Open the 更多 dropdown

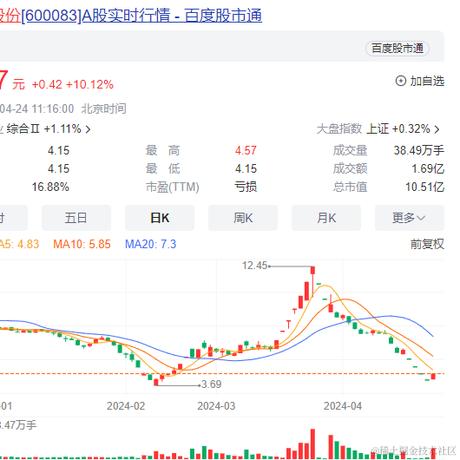[x=409, y=218]
